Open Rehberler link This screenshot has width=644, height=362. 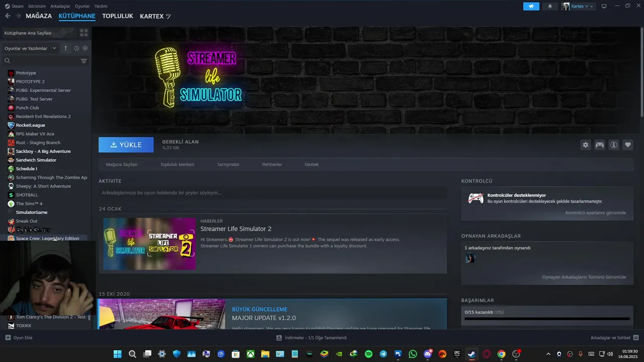coord(272,164)
